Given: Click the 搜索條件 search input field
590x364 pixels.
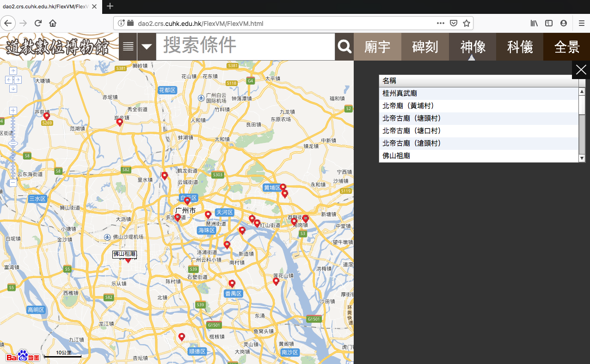Looking at the screenshot, I should (246, 47).
